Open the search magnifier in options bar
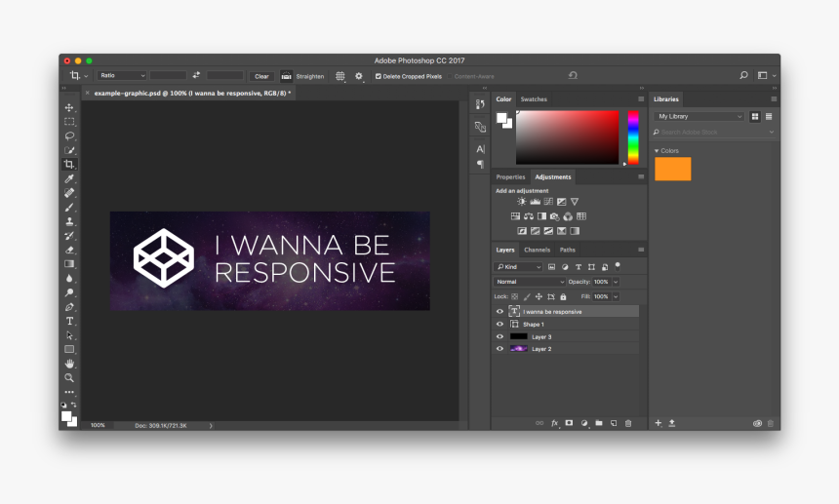The width and height of the screenshot is (839, 504). [x=743, y=75]
